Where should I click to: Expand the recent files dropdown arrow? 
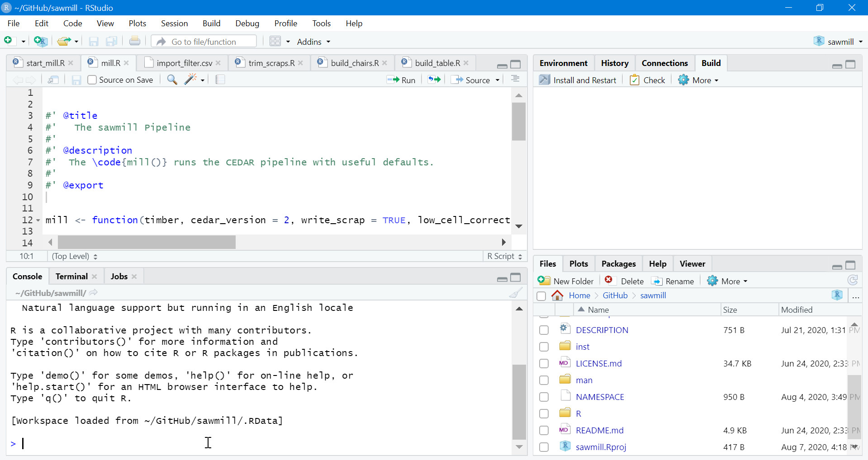(76, 42)
